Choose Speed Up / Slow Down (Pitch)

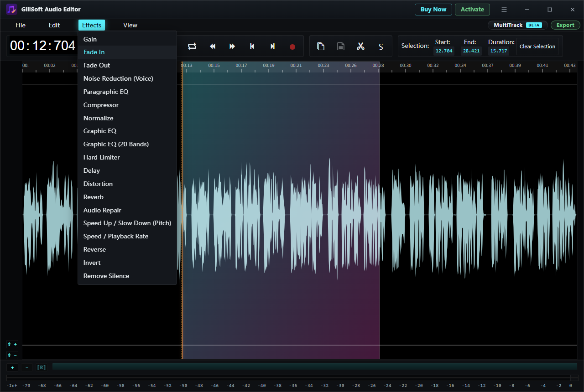click(x=127, y=223)
